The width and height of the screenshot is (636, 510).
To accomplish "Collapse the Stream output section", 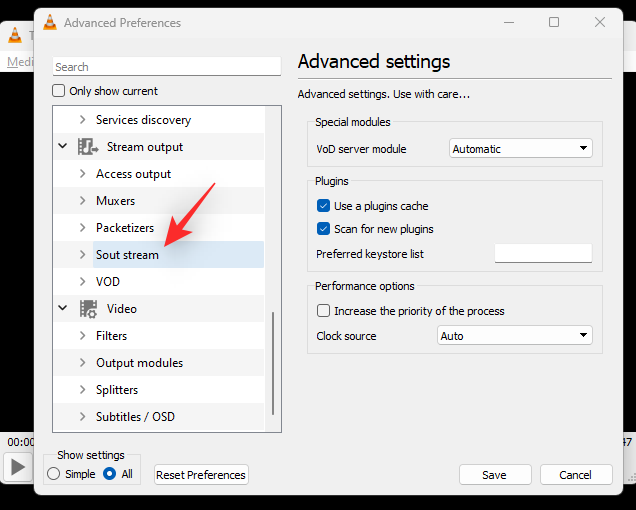I will tap(62, 146).
